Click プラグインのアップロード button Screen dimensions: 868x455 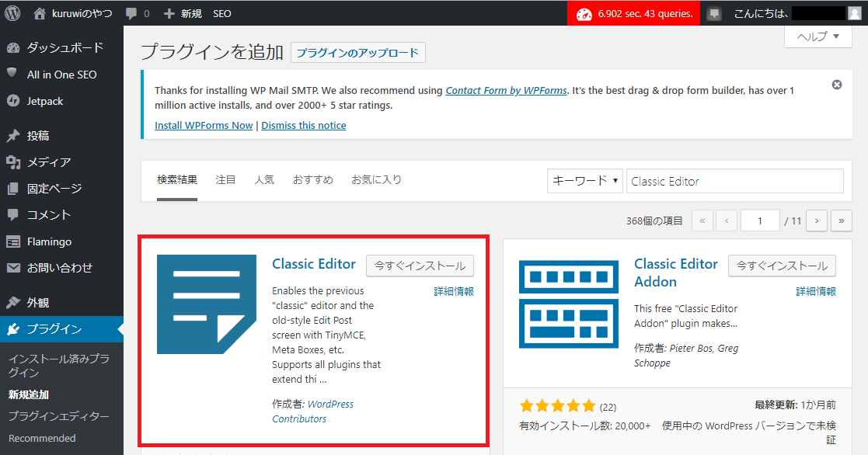point(357,53)
